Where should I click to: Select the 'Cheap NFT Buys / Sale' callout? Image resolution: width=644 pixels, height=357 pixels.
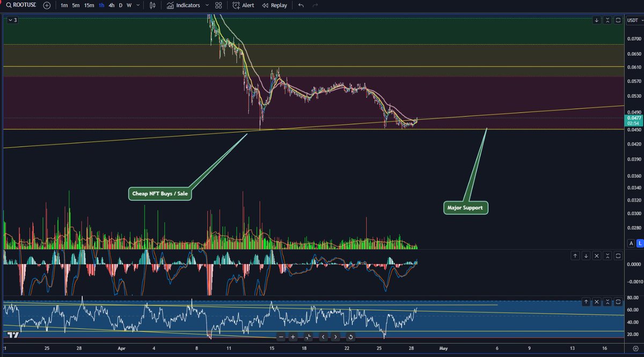(x=160, y=194)
